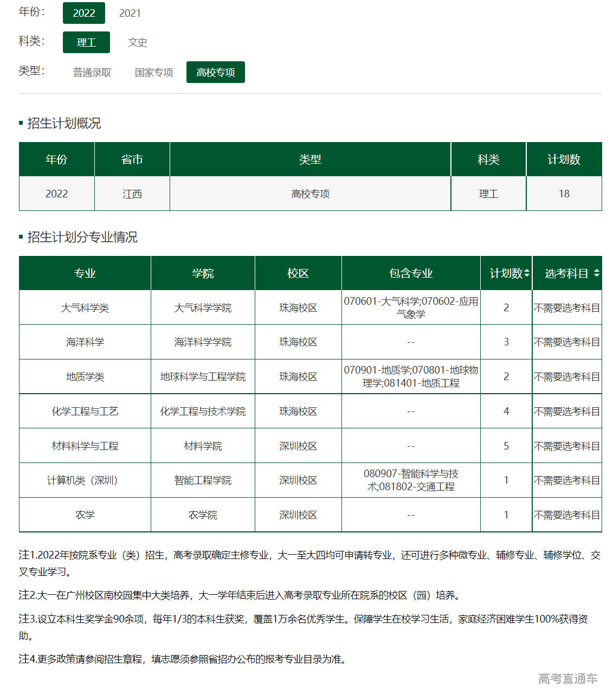Switch to the 文史 category
The image size is (613, 700).
tap(137, 42)
